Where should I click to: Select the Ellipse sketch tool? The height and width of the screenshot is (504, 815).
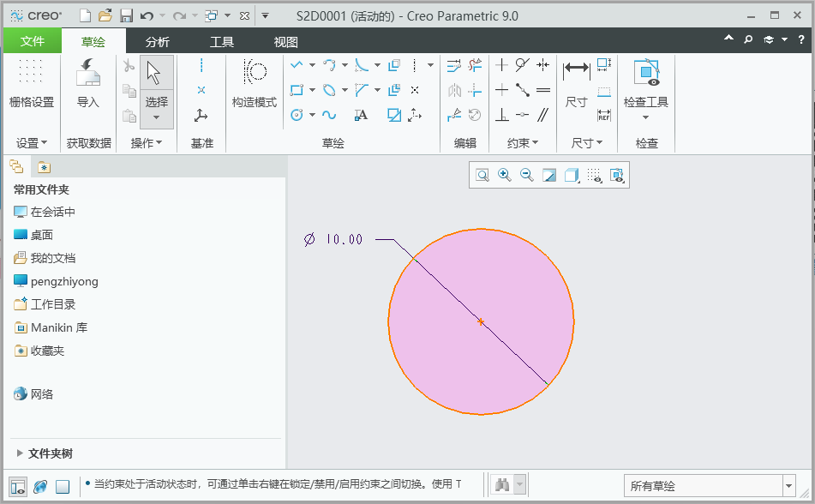pos(329,90)
